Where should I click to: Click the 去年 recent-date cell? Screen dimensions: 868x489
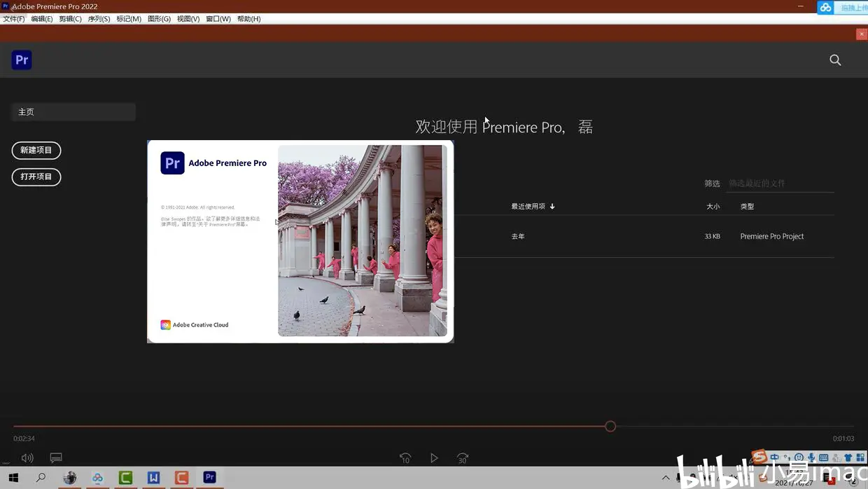pos(518,237)
